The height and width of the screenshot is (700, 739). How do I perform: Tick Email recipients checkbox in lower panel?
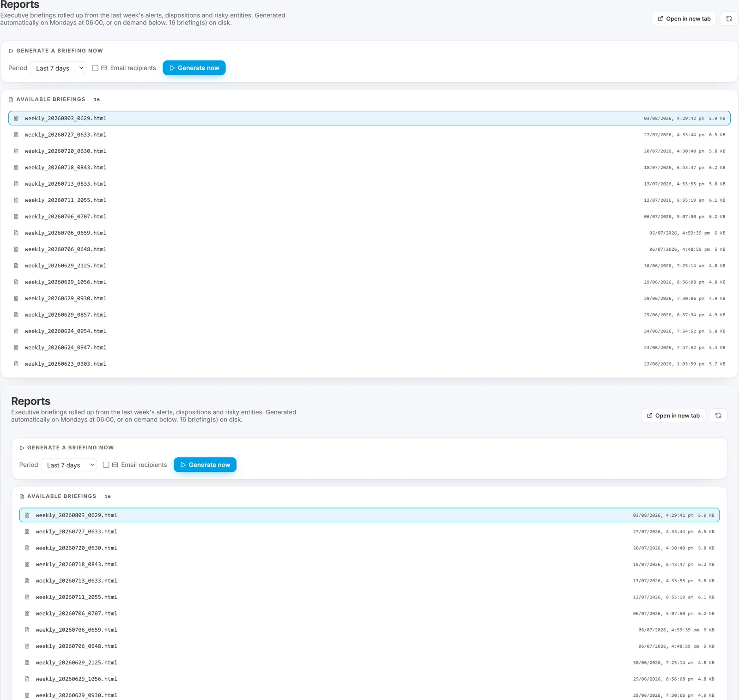pos(106,465)
